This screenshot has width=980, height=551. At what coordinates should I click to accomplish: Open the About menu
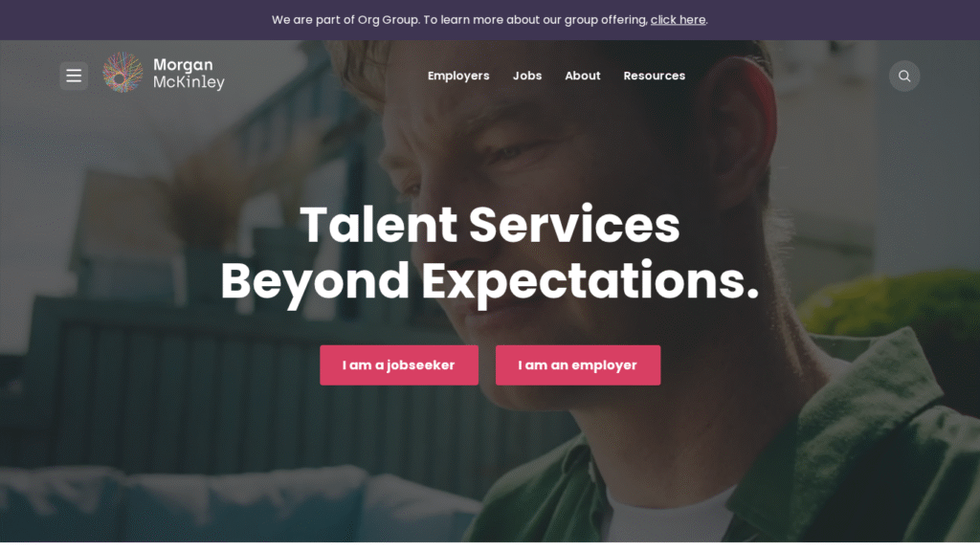point(583,76)
